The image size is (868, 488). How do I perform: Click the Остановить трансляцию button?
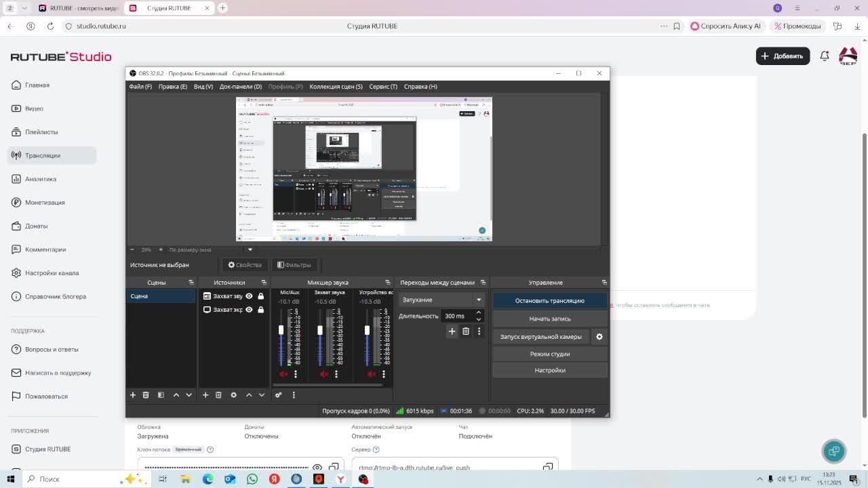coord(549,301)
